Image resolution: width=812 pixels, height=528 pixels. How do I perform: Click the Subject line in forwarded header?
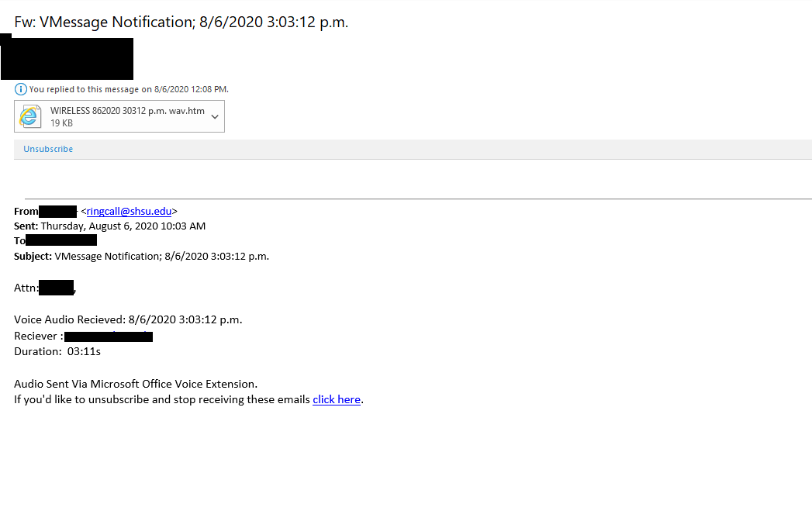point(141,256)
